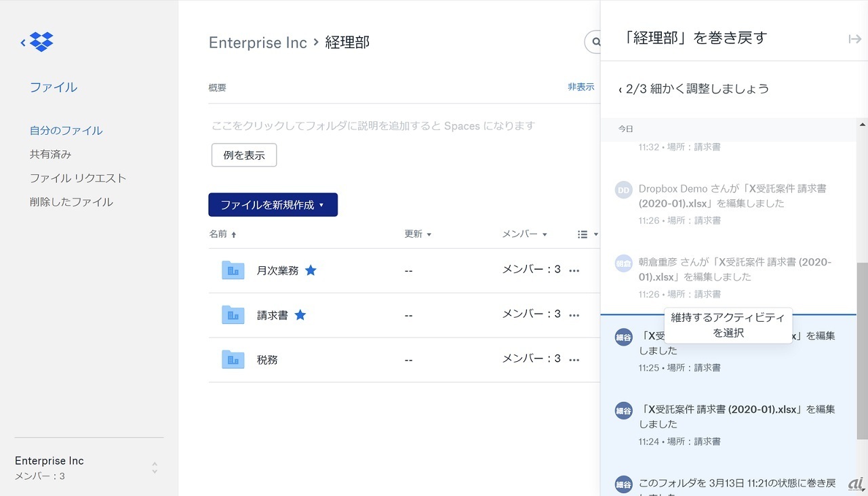Image resolution: width=868 pixels, height=496 pixels.
Task: Select the 11:24 edit activity entry
Action: [728, 425]
